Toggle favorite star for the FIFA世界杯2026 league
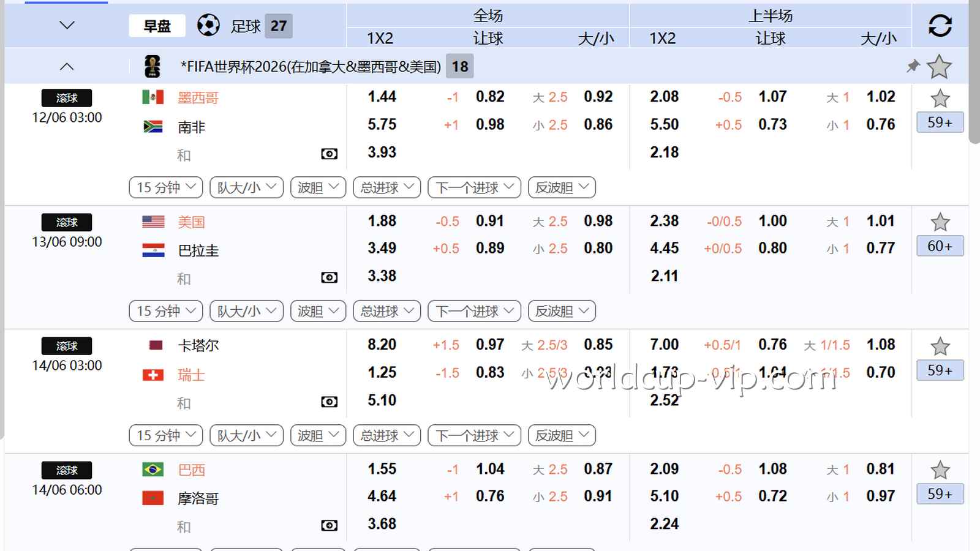 click(x=939, y=67)
